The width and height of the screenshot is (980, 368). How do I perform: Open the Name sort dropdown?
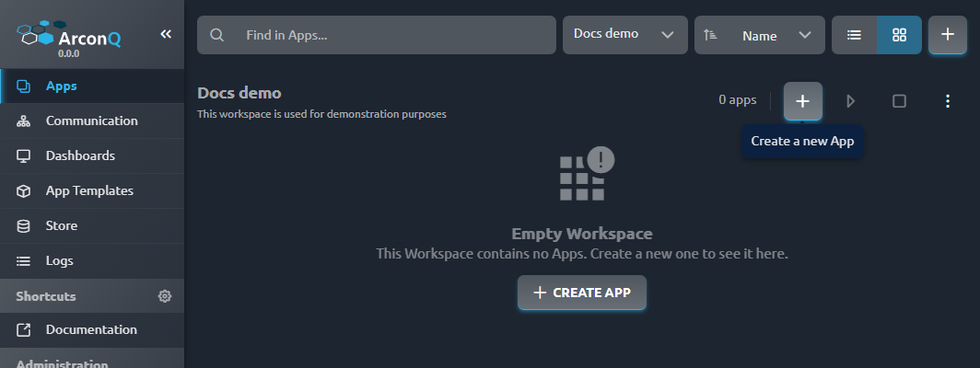tap(760, 35)
